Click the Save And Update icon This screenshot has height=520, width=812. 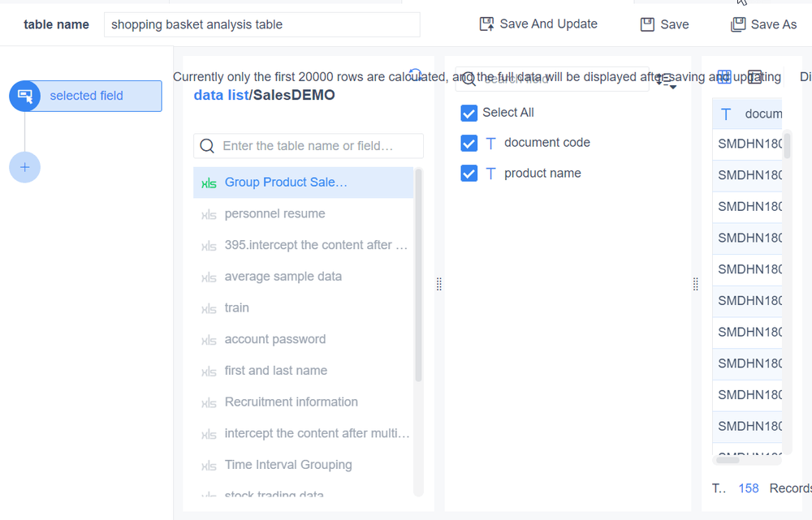(486, 24)
